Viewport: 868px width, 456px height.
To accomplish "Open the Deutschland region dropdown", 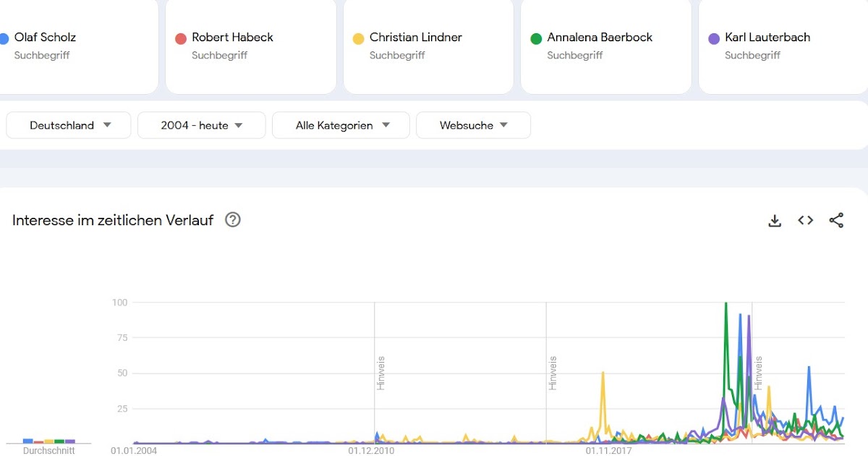I will coord(69,125).
